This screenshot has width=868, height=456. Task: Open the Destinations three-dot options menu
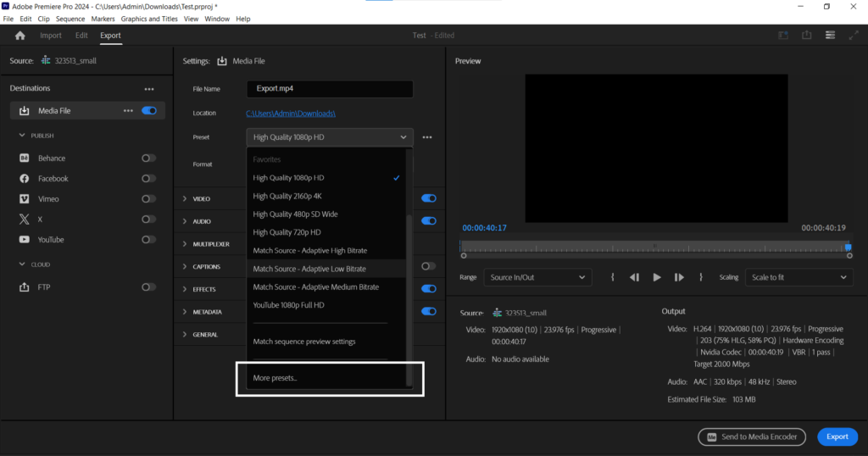(149, 89)
